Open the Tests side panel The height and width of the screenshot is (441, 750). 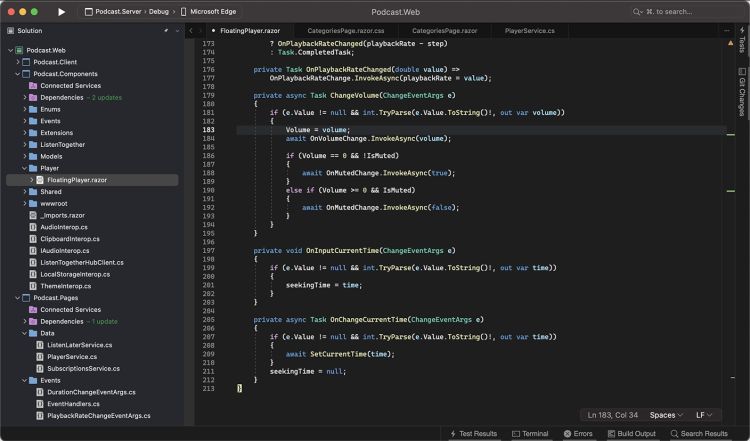point(742,40)
